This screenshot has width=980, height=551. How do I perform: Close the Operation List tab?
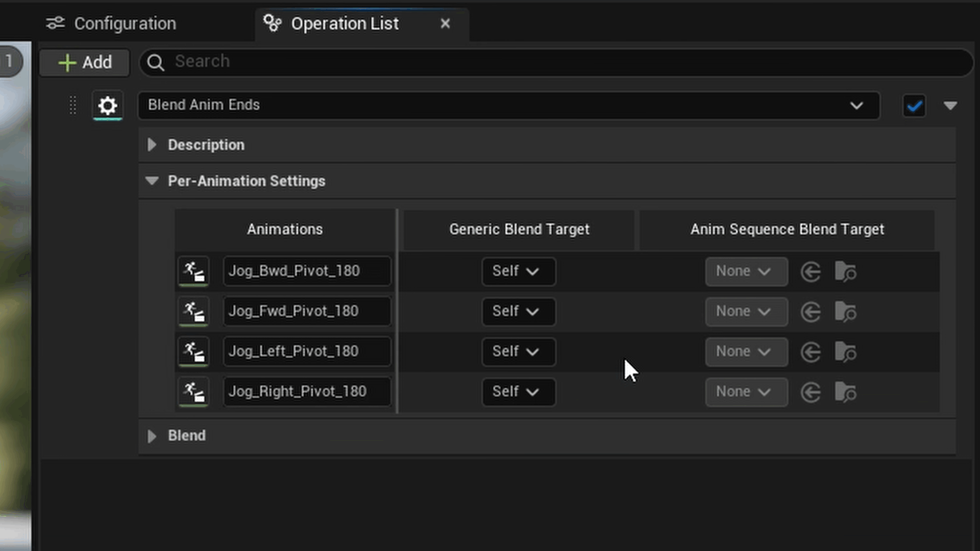pos(445,23)
